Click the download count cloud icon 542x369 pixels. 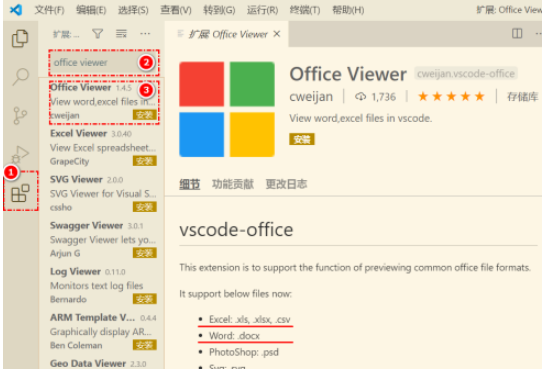(x=360, y=97)
